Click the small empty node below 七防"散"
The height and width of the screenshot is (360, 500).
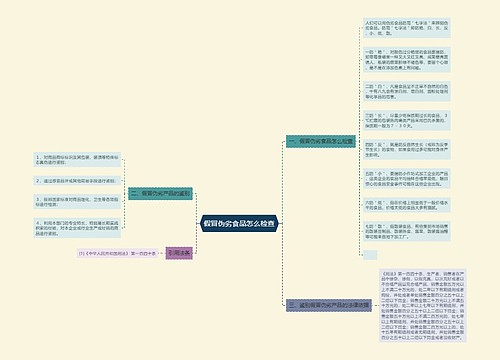point(370,255)
